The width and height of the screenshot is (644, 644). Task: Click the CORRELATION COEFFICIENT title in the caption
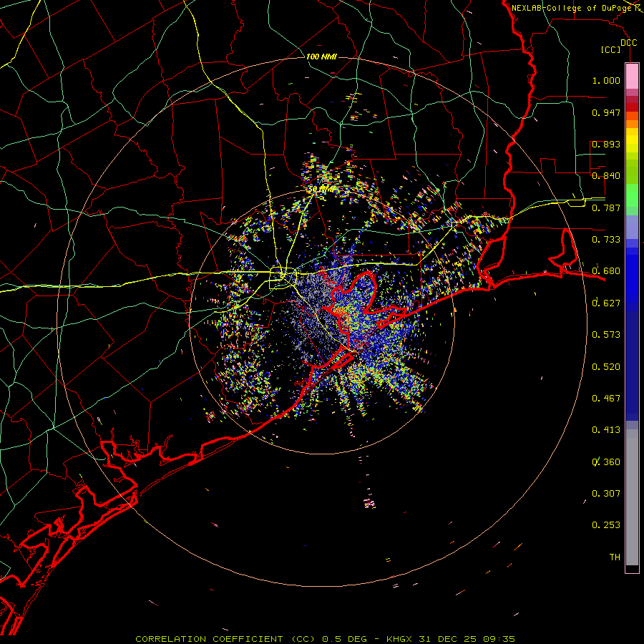coord(209,639)
